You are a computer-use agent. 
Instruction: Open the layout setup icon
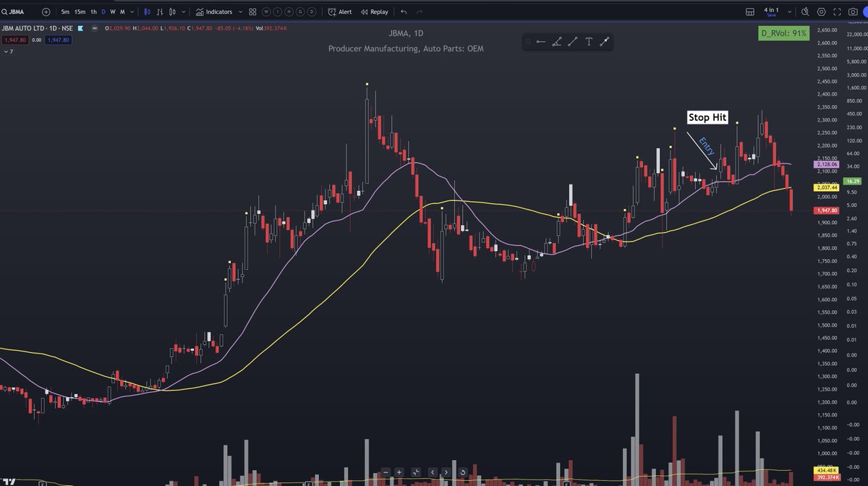tap(750, 12)
